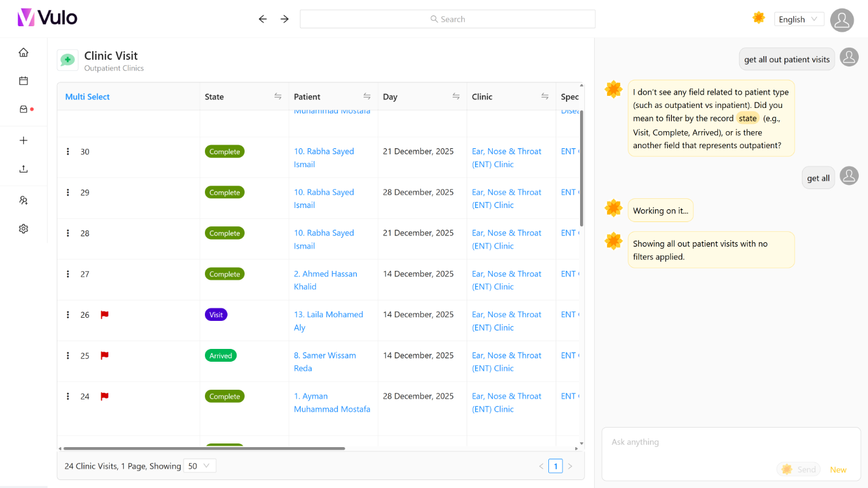
Task: Open patient record for Rabha Sayed Ismail
Action: click(324, 157)
